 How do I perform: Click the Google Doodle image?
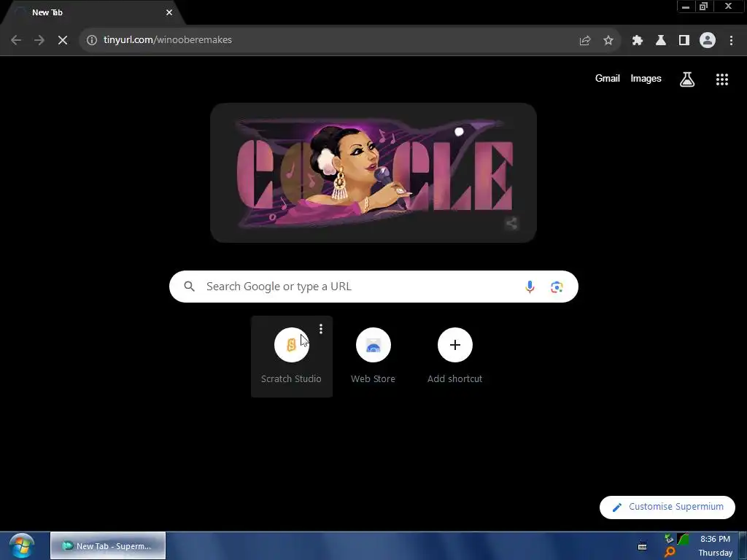click(373, 173)
